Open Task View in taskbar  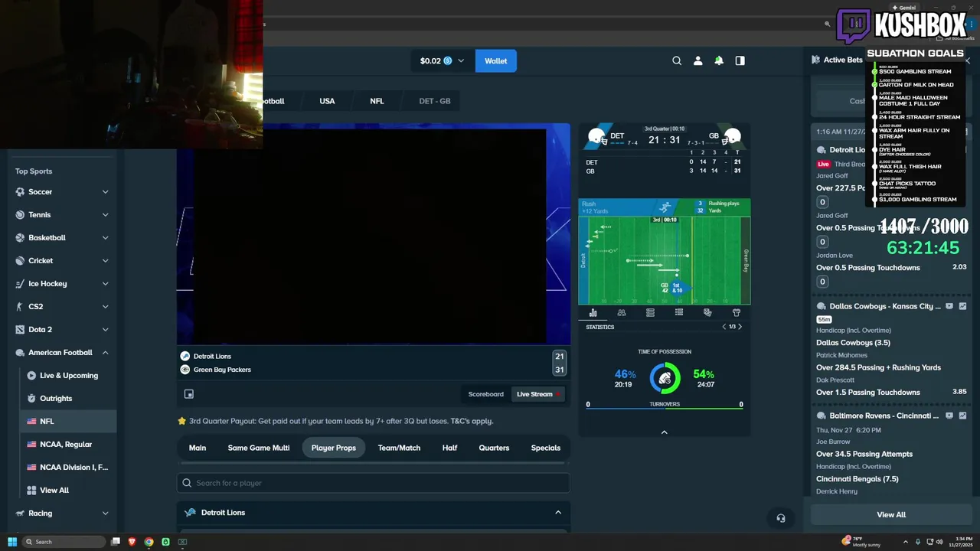[x=116, y=542]
